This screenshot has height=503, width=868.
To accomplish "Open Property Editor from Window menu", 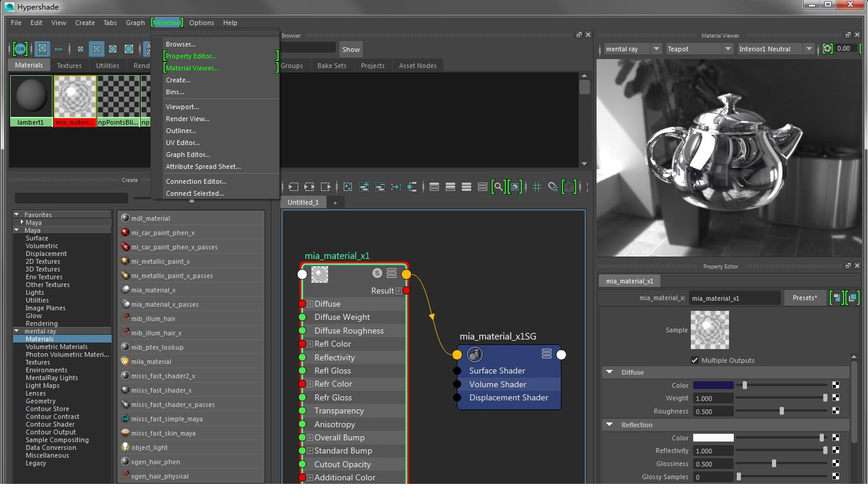I will pos(191,56).
